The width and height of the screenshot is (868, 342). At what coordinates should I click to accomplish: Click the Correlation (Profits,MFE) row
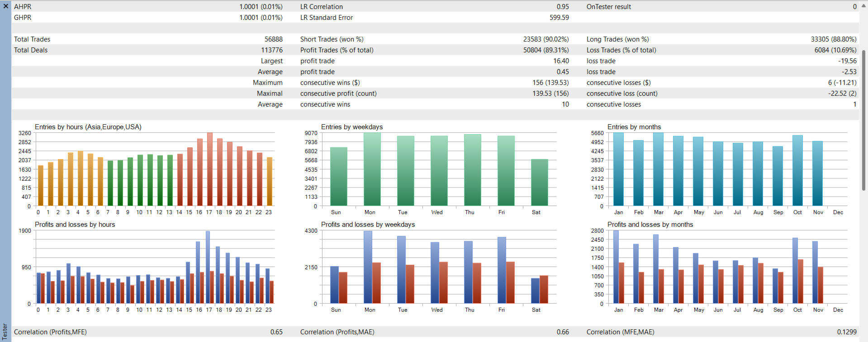[x=148, y=332]
